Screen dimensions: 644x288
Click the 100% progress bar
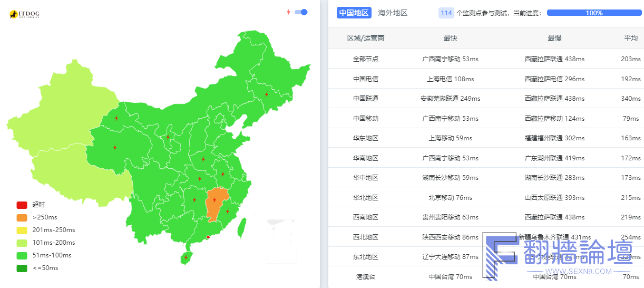point(594,13)
